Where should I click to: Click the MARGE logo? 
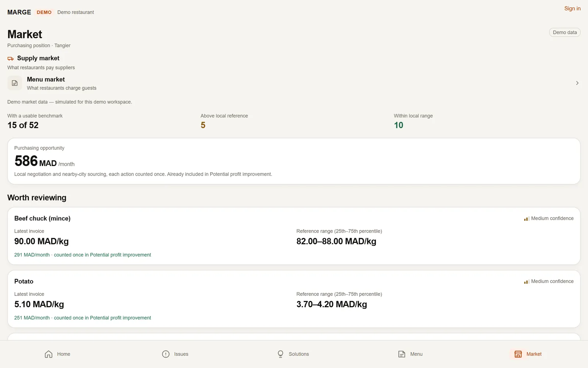pyautogui.click(x=19, y=12)
